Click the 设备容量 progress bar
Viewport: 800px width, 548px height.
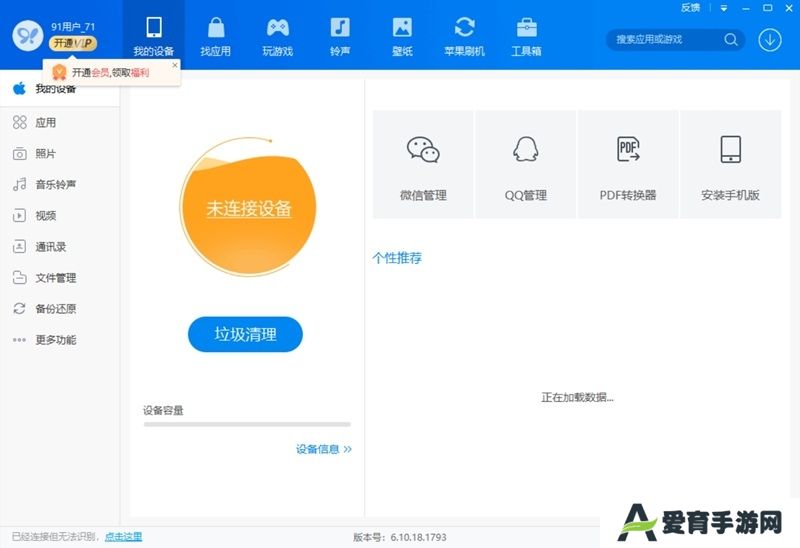247,424
